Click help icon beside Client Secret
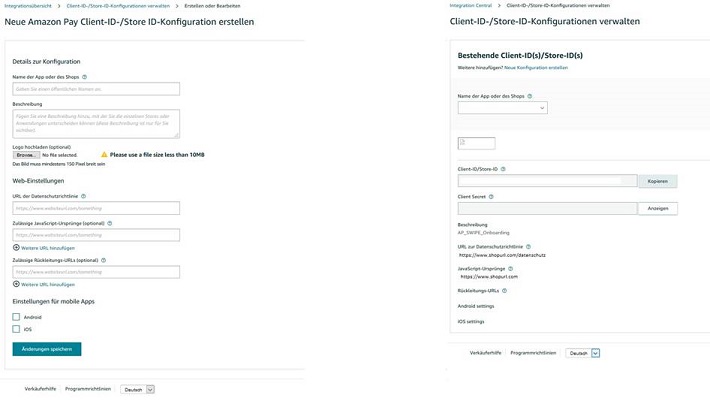Screen dimensions: 710x404 coord(491,197)
